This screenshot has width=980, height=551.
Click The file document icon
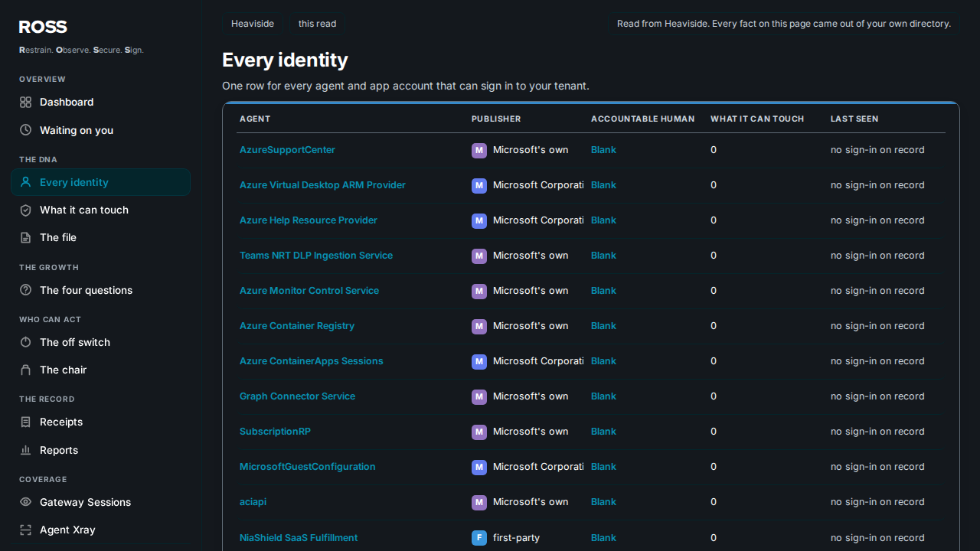click(25, 237)
